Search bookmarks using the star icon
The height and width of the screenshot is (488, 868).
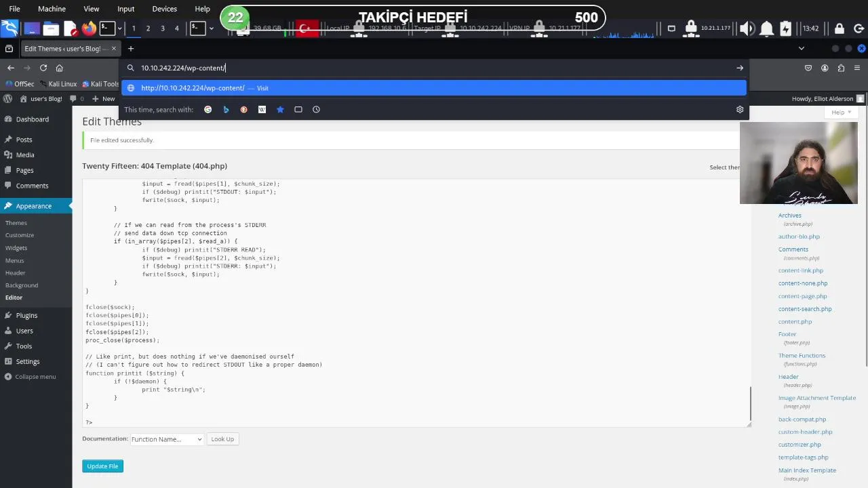point(280,109)
